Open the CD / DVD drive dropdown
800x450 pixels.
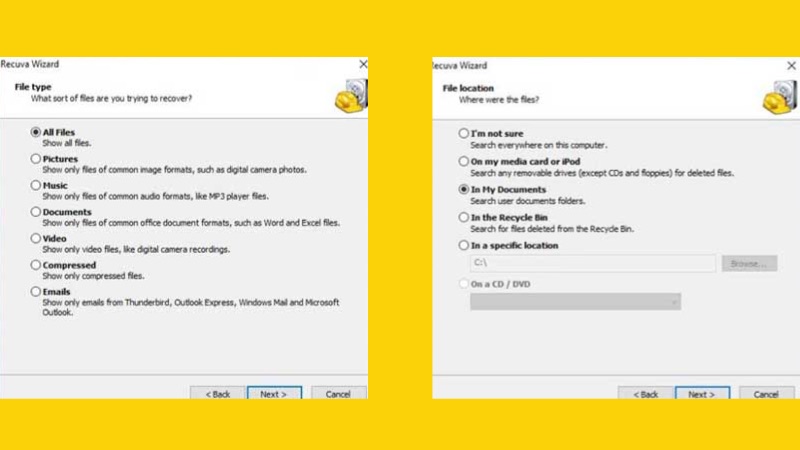tap(575, 301)
